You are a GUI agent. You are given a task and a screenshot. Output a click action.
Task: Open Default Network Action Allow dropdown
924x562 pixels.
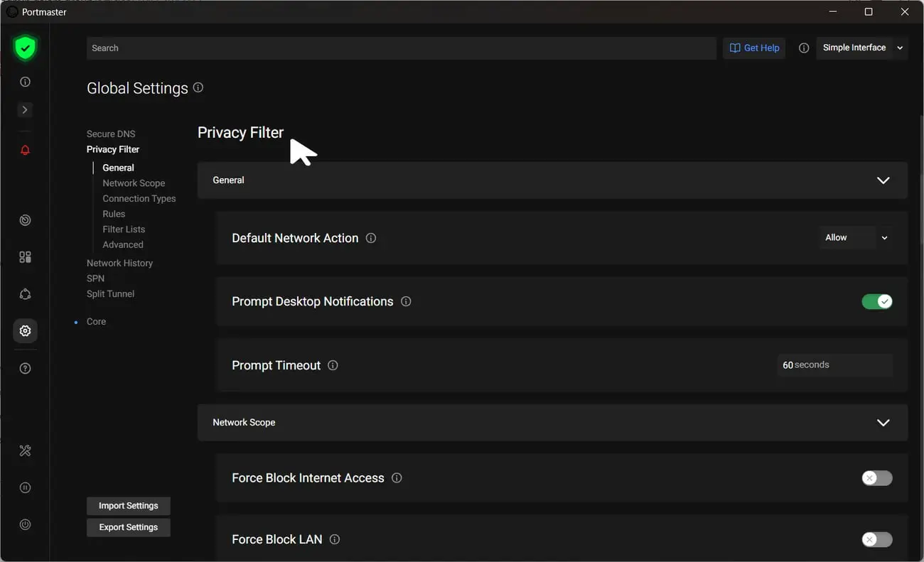856,238
